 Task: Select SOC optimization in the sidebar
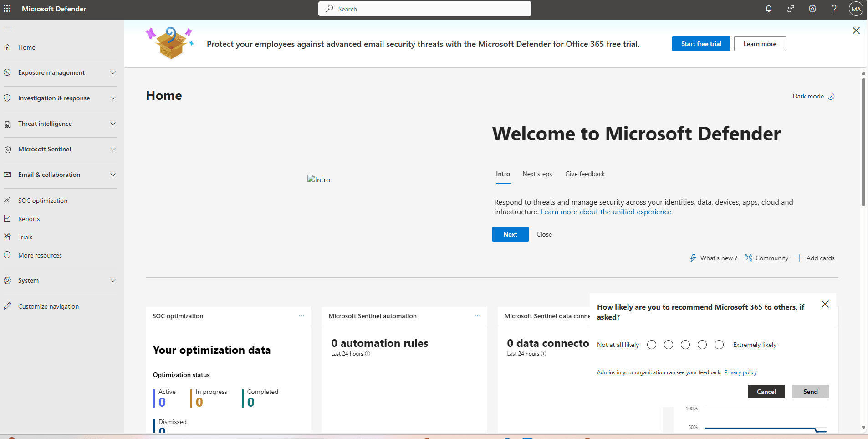[42, 201]
